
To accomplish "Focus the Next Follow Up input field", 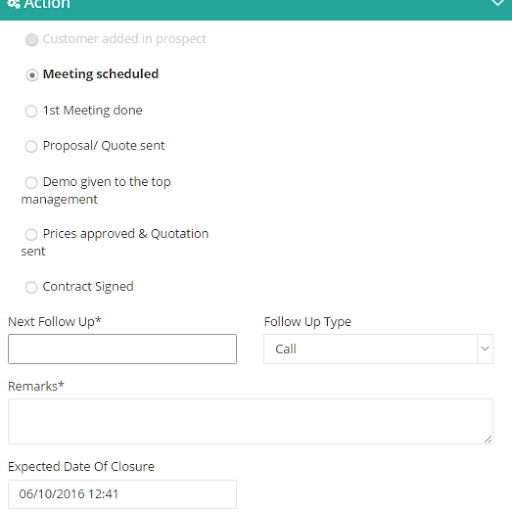I will click(122, 349).
